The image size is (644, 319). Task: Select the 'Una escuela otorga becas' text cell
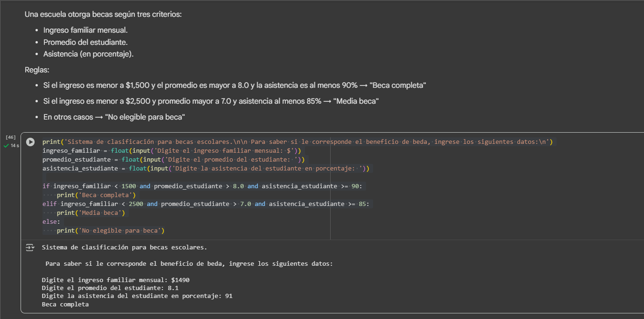(103, 14)
